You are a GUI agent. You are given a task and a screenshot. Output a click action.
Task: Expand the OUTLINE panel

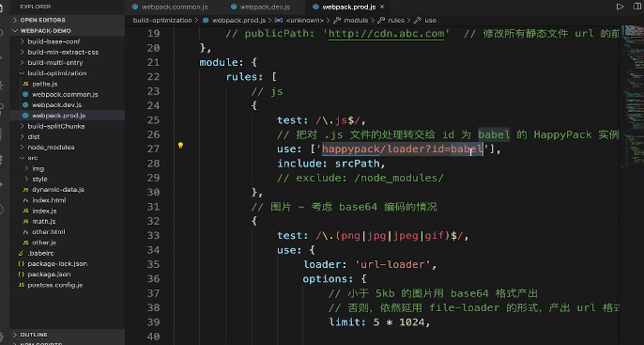(x=34, y=335)
